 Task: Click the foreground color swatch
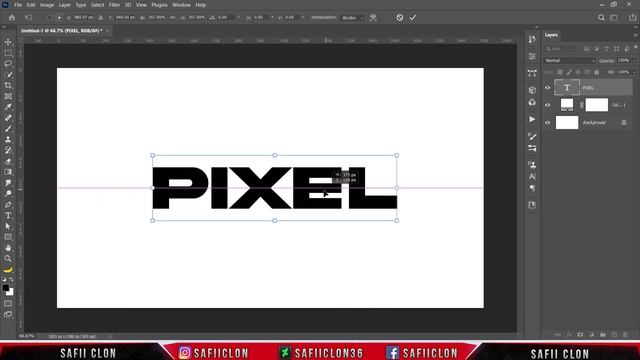(x=6, y=288)
